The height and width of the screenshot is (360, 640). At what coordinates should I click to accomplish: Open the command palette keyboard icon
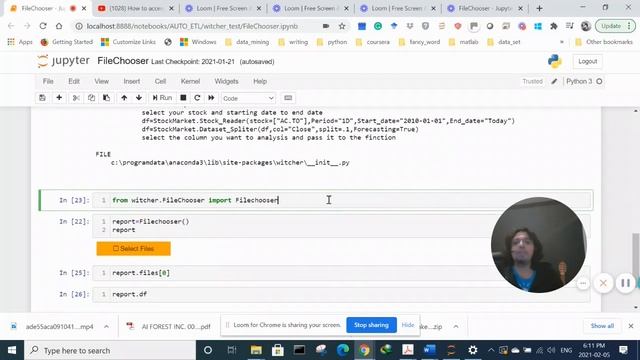pyautogui.click(x=288, y=98)
